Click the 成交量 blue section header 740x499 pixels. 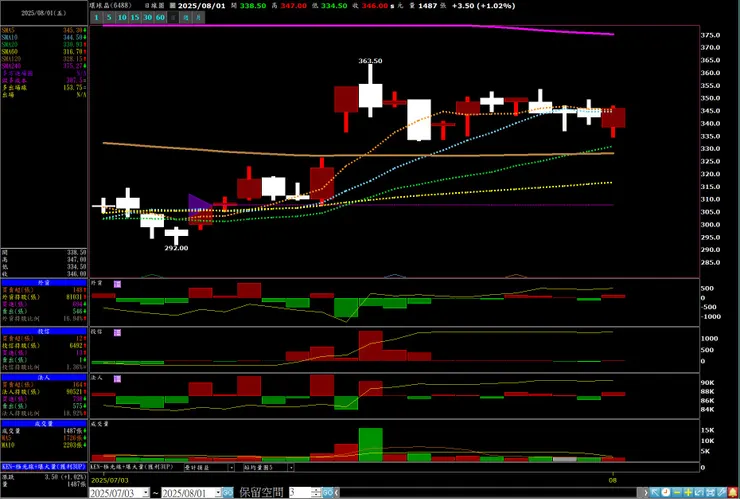tap(44, 424)
